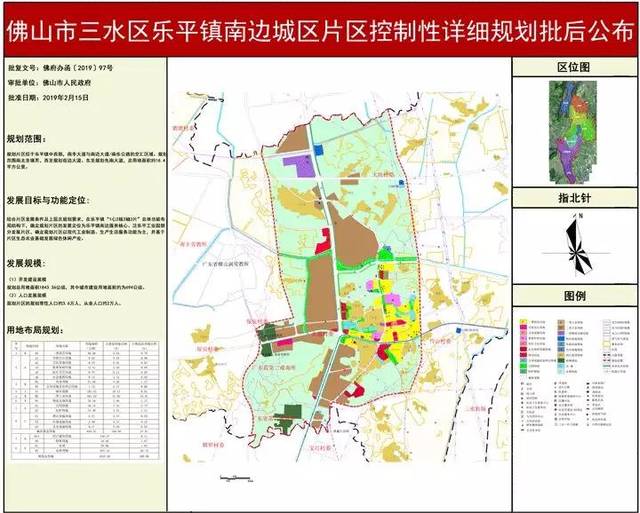Select the 批复文号 line reading 佛府办函〔2019〕97号
The image size is (640, 513).
click(61, 68)
